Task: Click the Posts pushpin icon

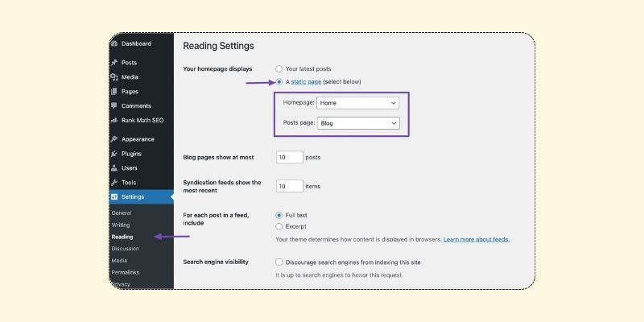Action: coord(114,63)
